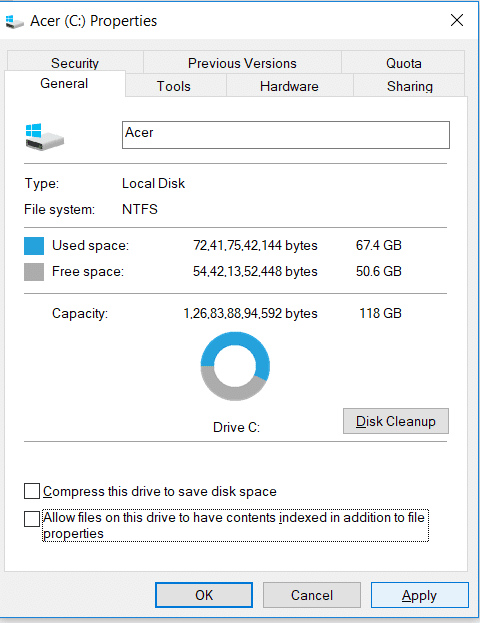Click the drive usage donut chart
This screenshot has width=480, height=623.
click(235, 366)
